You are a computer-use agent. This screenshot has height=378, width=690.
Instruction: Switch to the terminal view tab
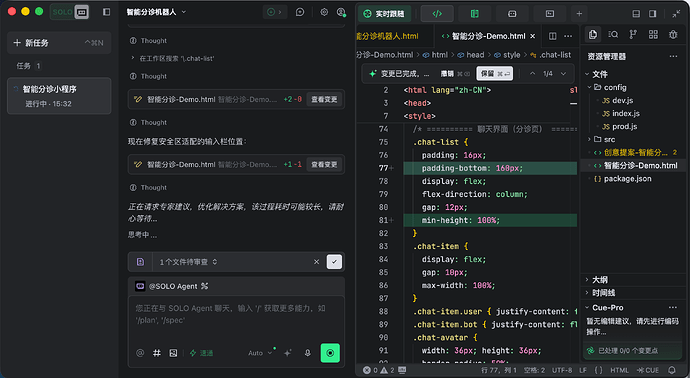point(550,14)
